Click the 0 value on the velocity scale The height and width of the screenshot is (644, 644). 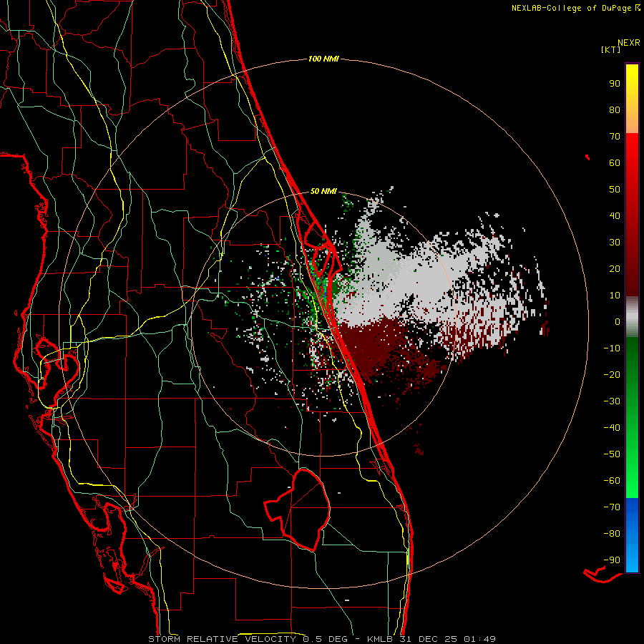pos(618,321)
